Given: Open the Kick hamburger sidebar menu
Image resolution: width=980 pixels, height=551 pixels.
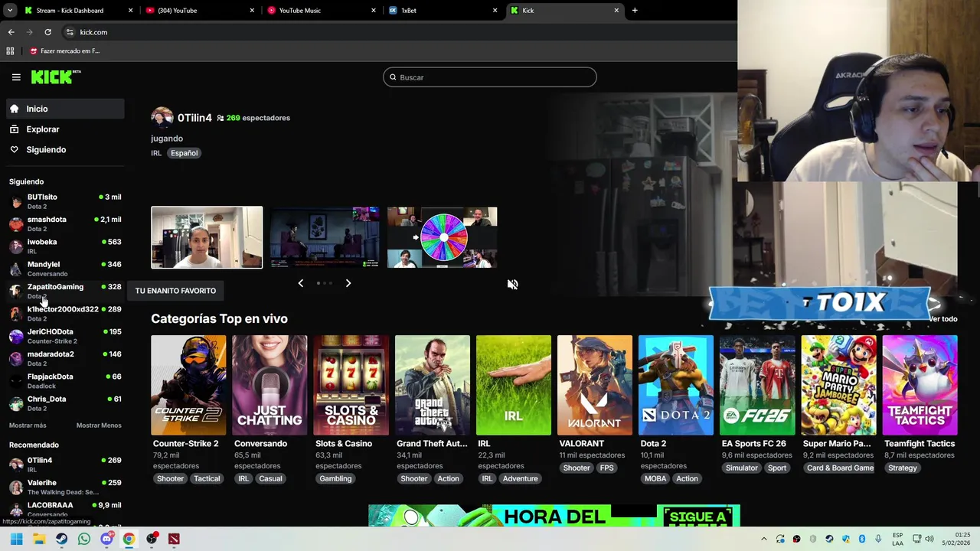Looking at the screenshot, I should point(16,77).
